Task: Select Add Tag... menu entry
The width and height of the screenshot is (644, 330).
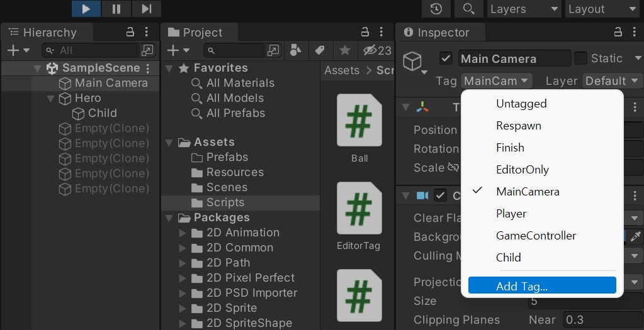Action: point(542,286)
